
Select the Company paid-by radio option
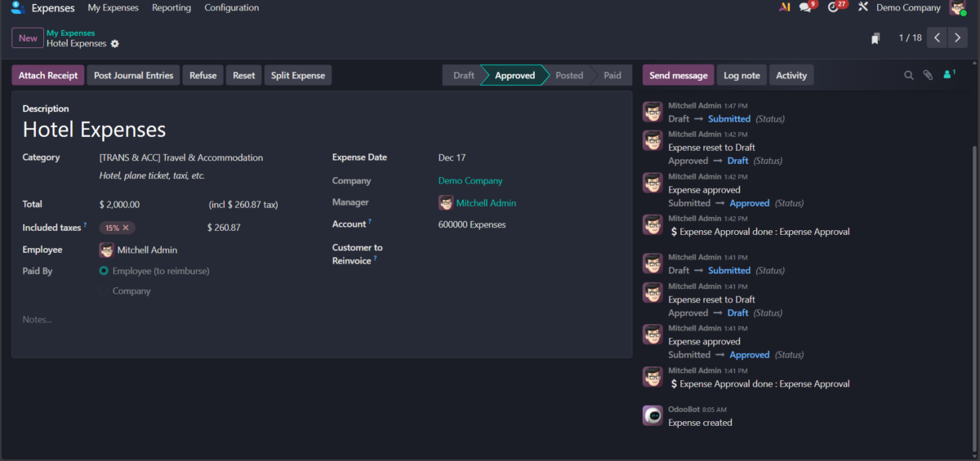tap(104, 291)
